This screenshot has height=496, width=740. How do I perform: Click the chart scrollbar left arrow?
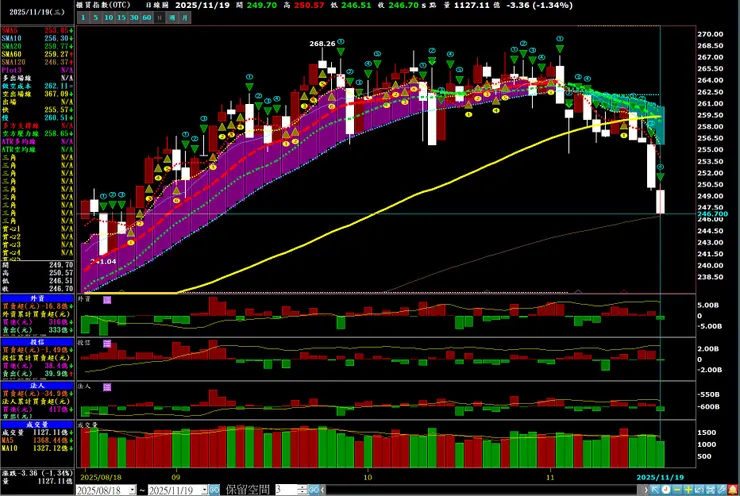(x=323, y=490)
